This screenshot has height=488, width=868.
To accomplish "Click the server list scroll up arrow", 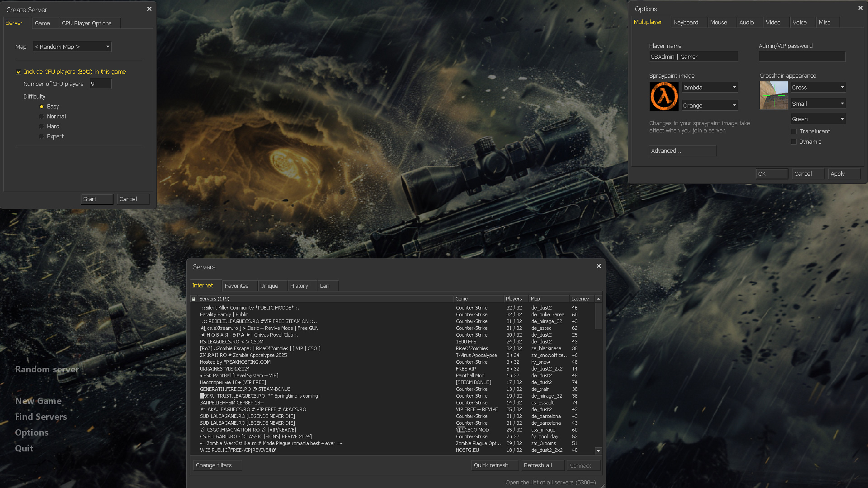I will pyautogui.click(x=598, y=299).
